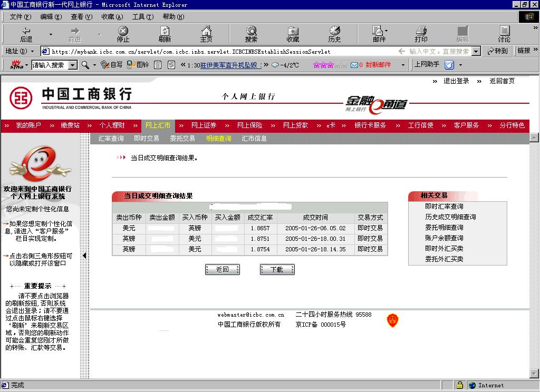The height and width of the screenshot is (392, 540).
Task: Open the 上网助手 dropdown arrow
Action: pos(460,65)
